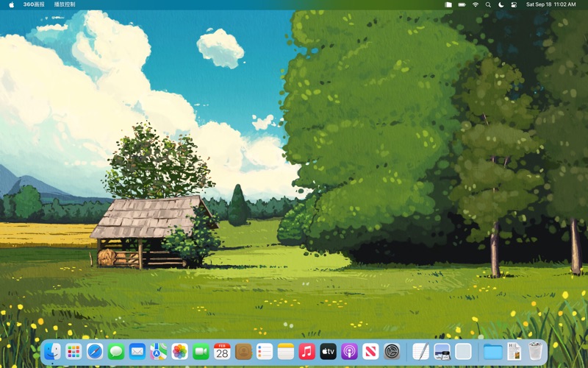The height and width of the screenshot is (368, 588).
Task: Open Spotlight search magnifier
Action: [x=488, y=4]
